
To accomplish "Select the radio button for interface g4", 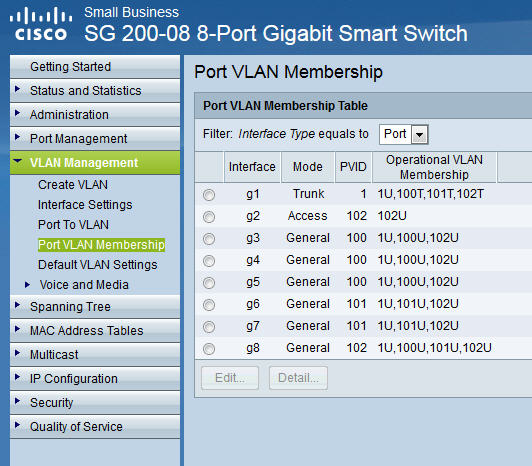I will tap(209, 261).
